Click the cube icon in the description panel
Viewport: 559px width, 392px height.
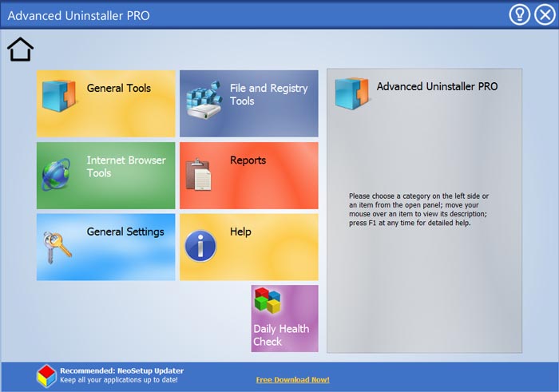point(352,93)
